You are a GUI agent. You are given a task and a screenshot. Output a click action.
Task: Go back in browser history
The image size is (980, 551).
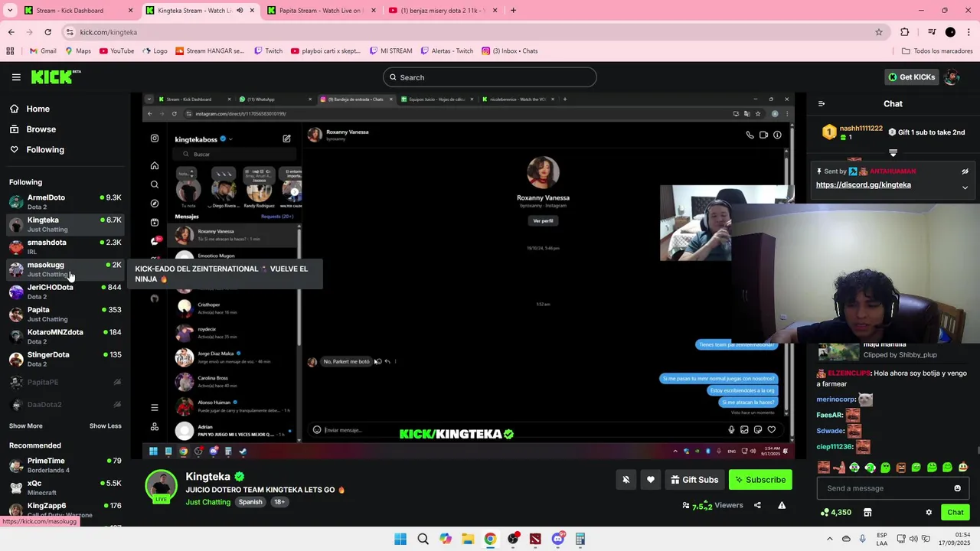pos(11,32)
